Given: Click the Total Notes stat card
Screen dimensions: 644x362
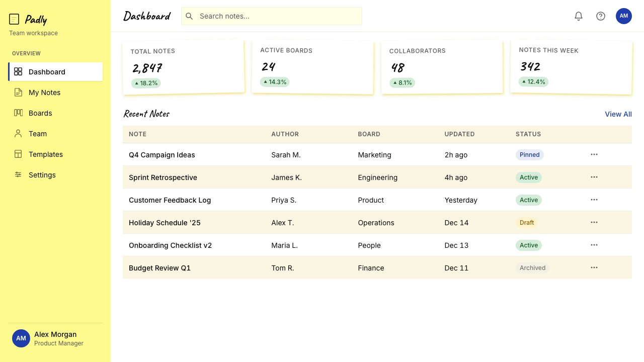Looking at the screenshot, I should click(184, 68).
